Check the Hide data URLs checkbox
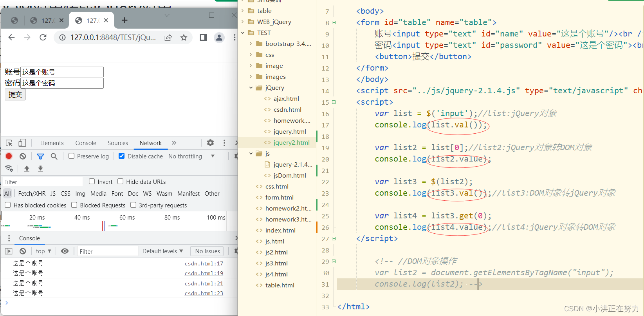 pos(120,181)
